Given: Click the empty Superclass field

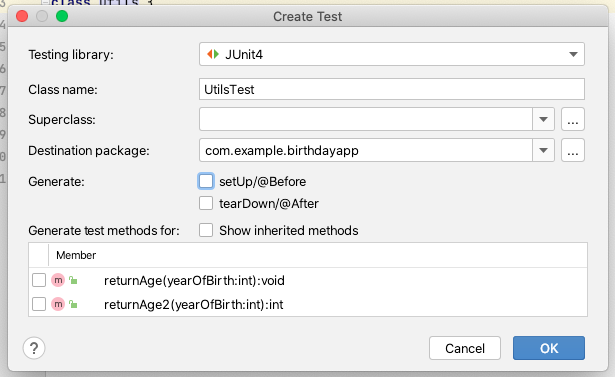Looking at the screenshot, I should (x=366, y=119).
